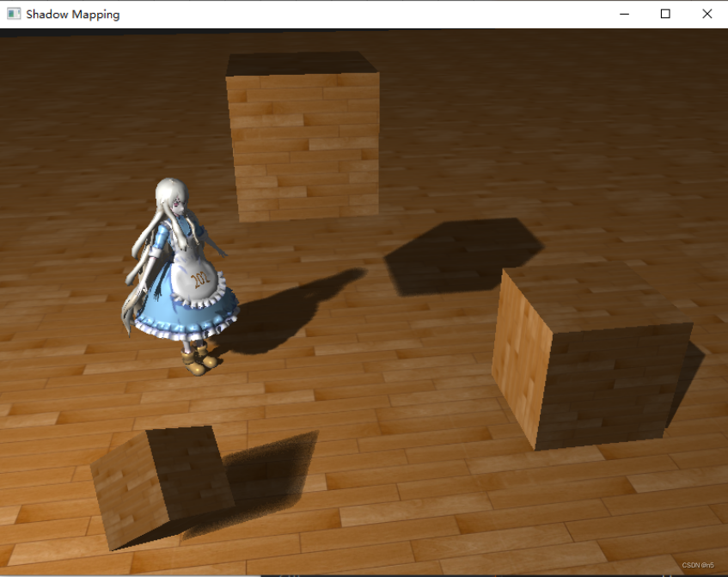Click the anime girl character model

(x=179, y=276)
